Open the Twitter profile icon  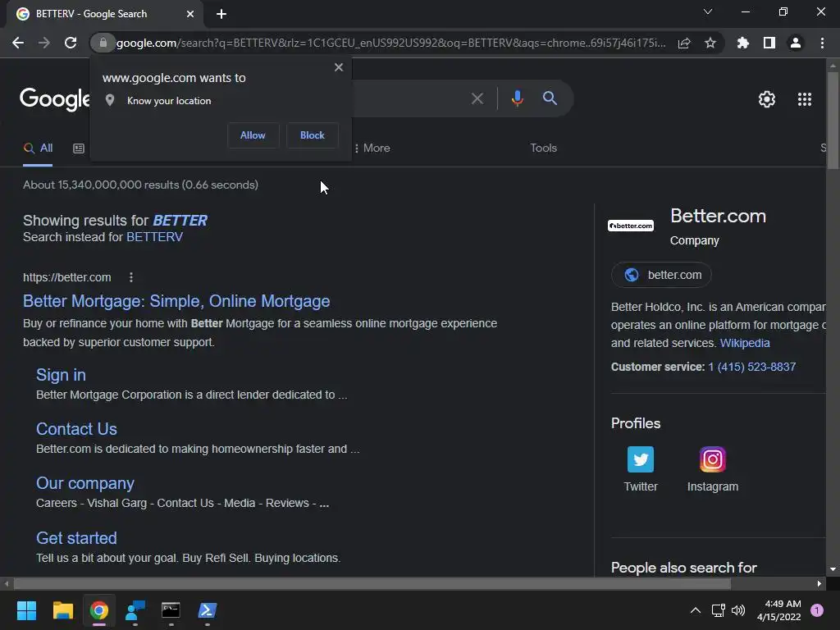641,459
